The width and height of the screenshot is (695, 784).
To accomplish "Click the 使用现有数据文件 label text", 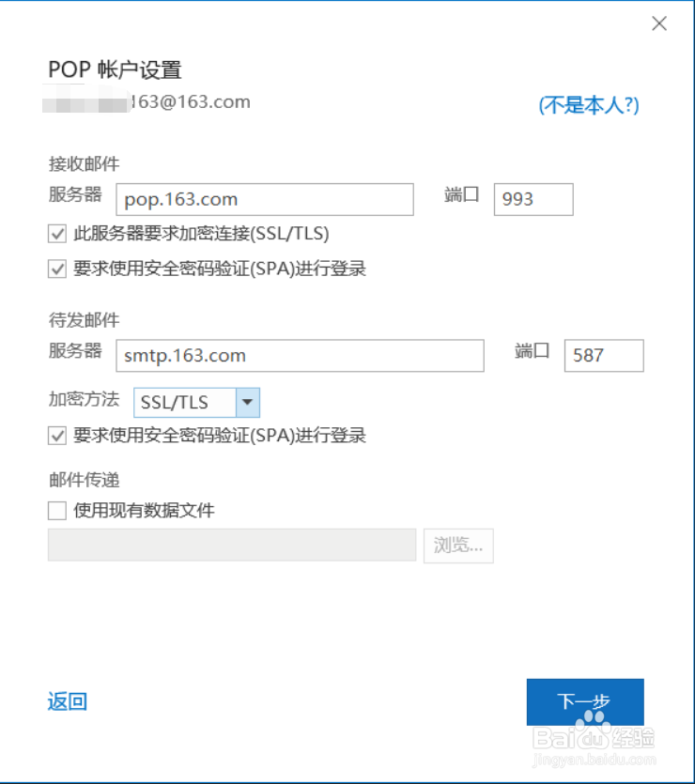I will click(x=144, y=511).
